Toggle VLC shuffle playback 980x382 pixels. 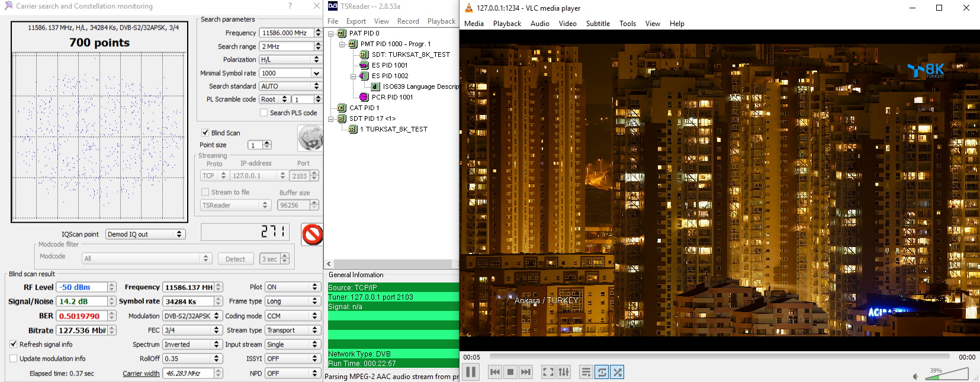click(618, 372)
